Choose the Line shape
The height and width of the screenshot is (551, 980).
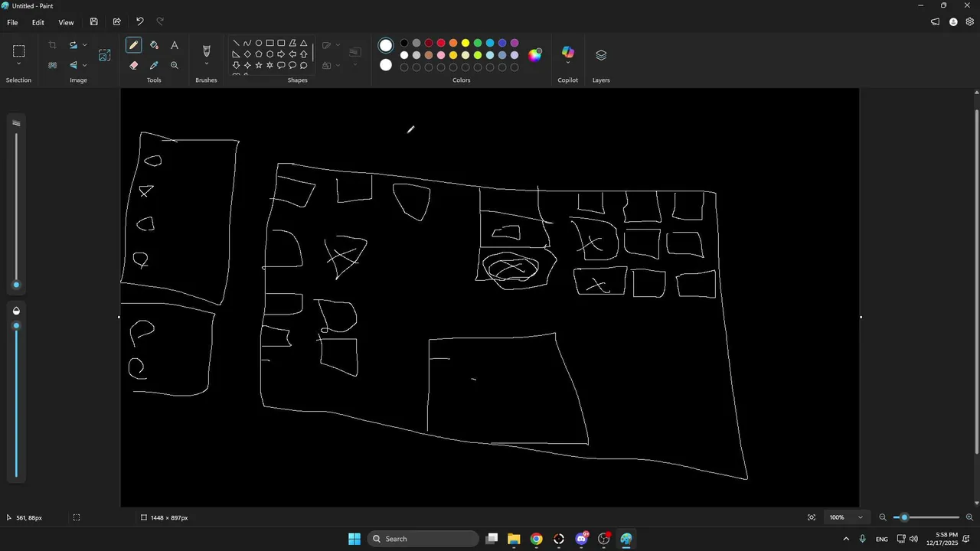pyautogui.click(x=236, y=43)
